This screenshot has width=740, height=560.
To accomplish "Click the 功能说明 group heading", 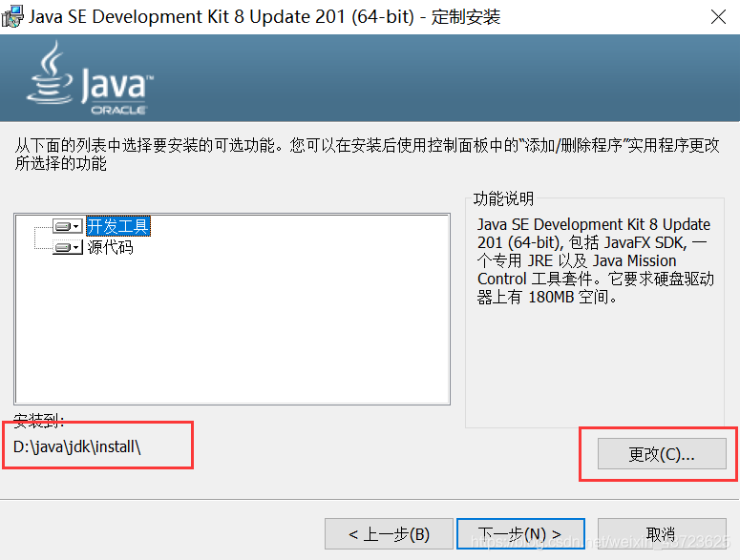I will click(503, 199).
